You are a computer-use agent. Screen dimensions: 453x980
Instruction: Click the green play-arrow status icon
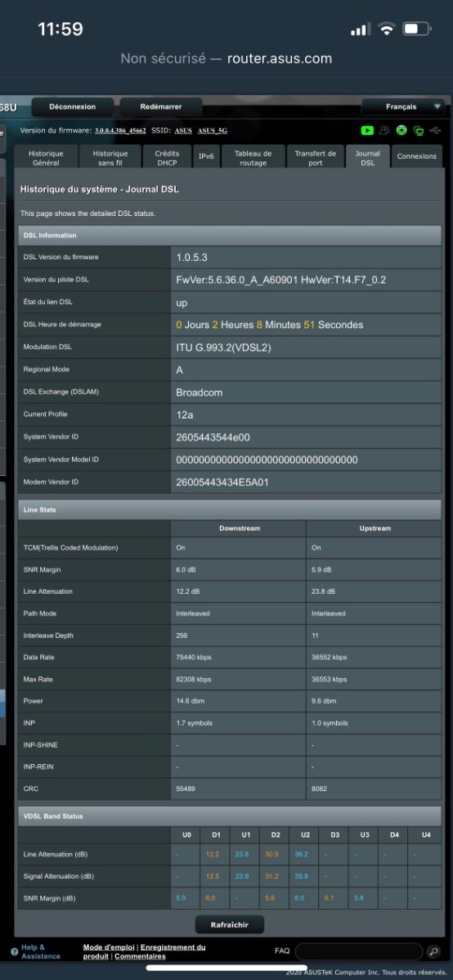(367, 131)
